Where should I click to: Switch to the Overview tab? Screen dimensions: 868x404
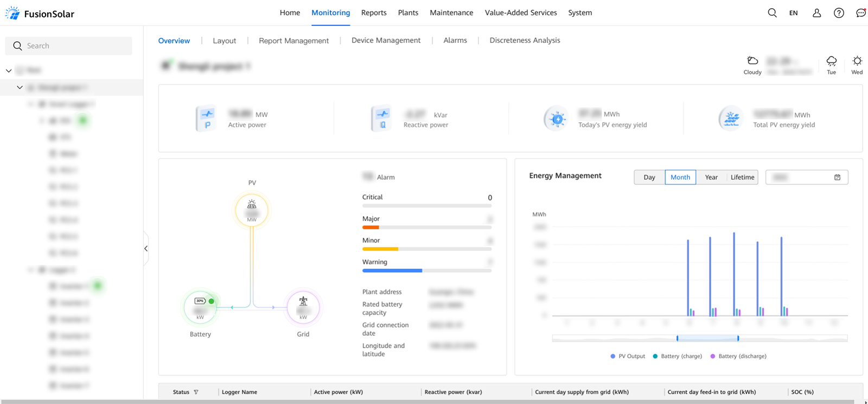(x=174, y=41)
